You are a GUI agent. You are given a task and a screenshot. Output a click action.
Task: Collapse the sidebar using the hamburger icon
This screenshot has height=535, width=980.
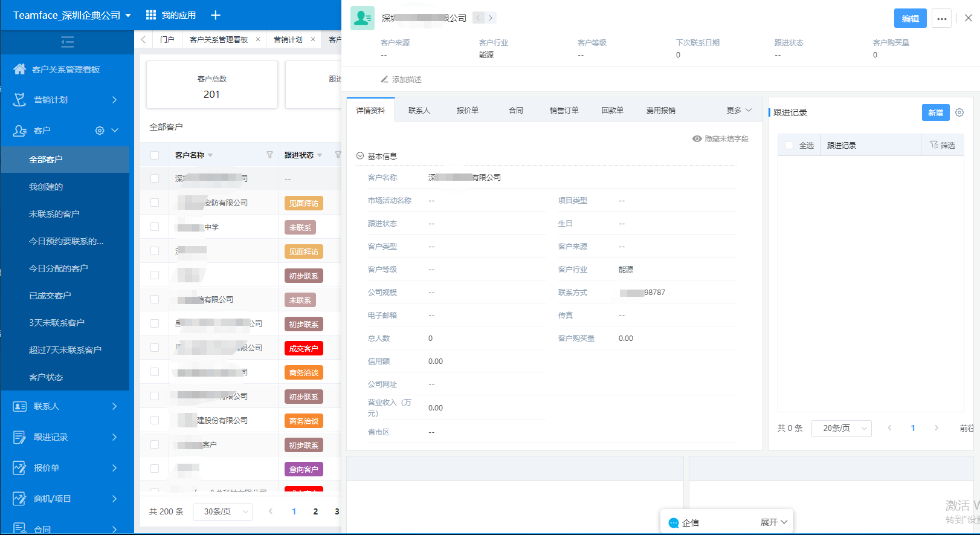(68, 42)
